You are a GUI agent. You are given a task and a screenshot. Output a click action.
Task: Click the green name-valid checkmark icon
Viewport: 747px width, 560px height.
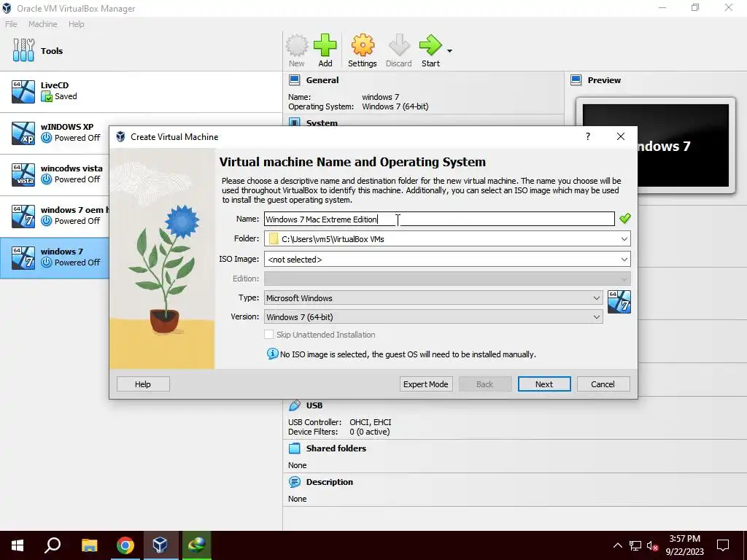coord(625,219)
